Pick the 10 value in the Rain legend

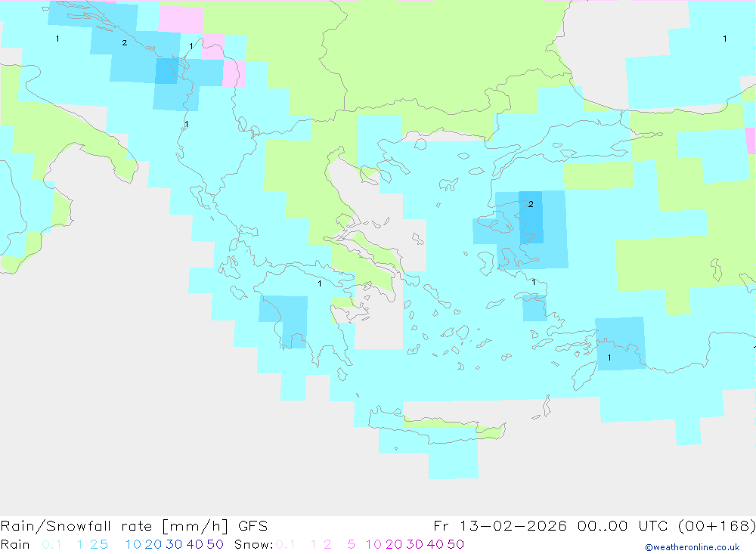pyautogui.click(x=133, y=544)
